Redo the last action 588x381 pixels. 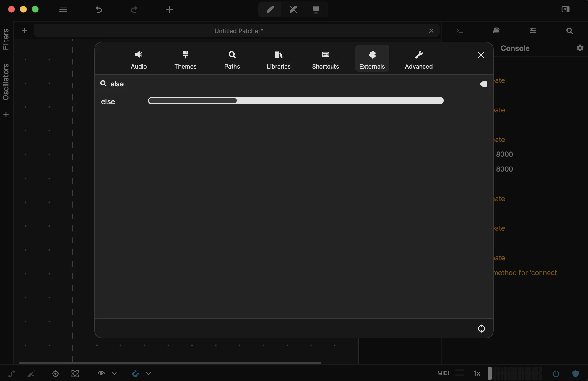[134, 9]
